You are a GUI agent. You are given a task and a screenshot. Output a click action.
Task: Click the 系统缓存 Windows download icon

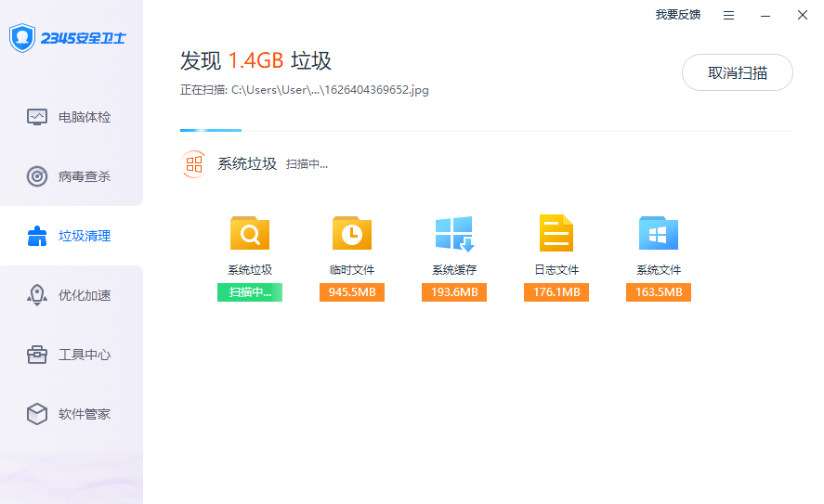click(454, 234)
